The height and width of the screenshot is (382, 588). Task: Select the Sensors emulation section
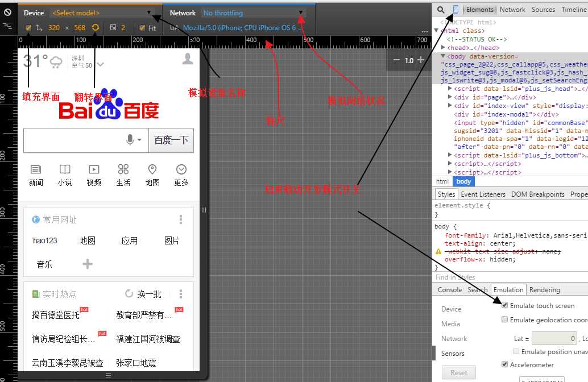pyautogui.click(x=453, y=353)
